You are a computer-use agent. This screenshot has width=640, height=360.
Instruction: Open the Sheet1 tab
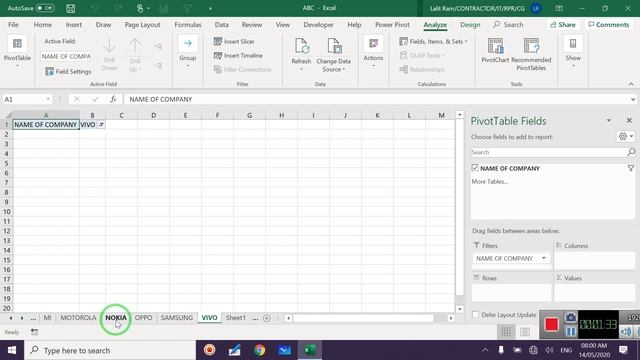point(236,318)
